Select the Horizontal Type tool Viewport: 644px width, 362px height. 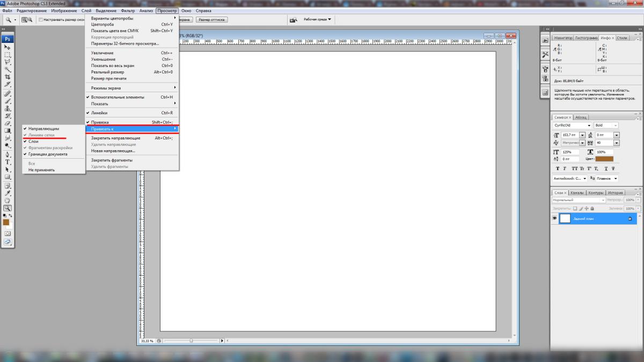(8, 162)
